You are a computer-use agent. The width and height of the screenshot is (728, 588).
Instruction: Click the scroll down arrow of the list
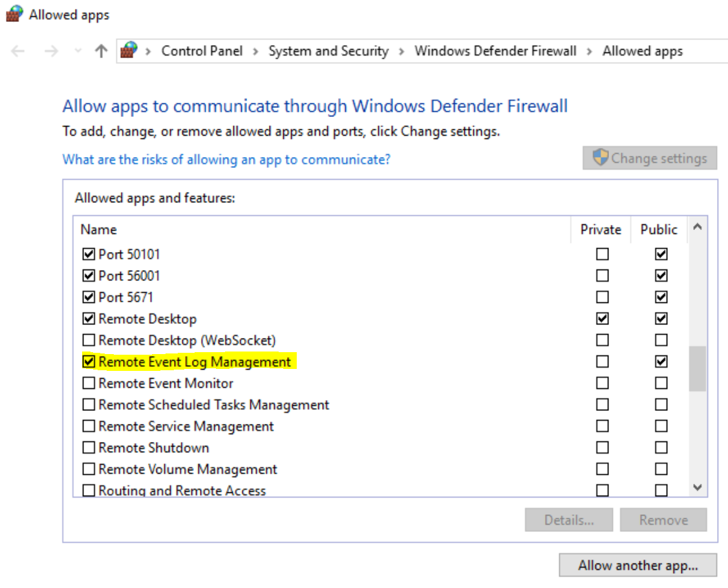[697, 488]
